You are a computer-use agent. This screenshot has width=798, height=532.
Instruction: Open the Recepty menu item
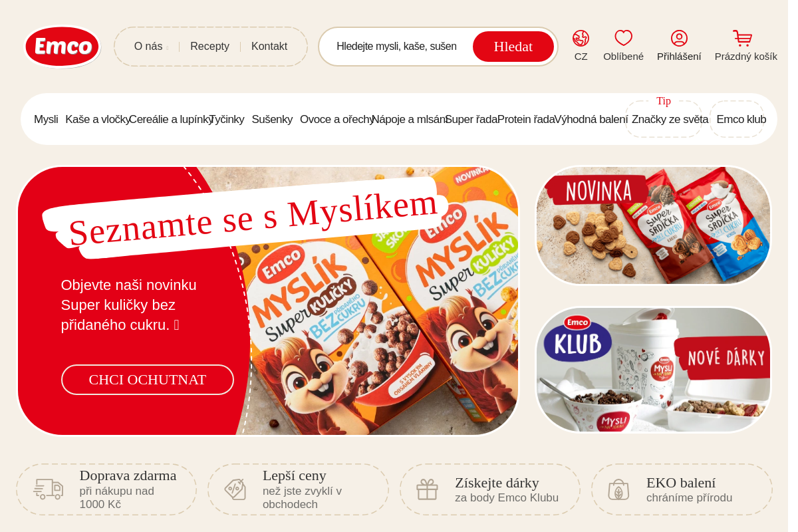209,47
